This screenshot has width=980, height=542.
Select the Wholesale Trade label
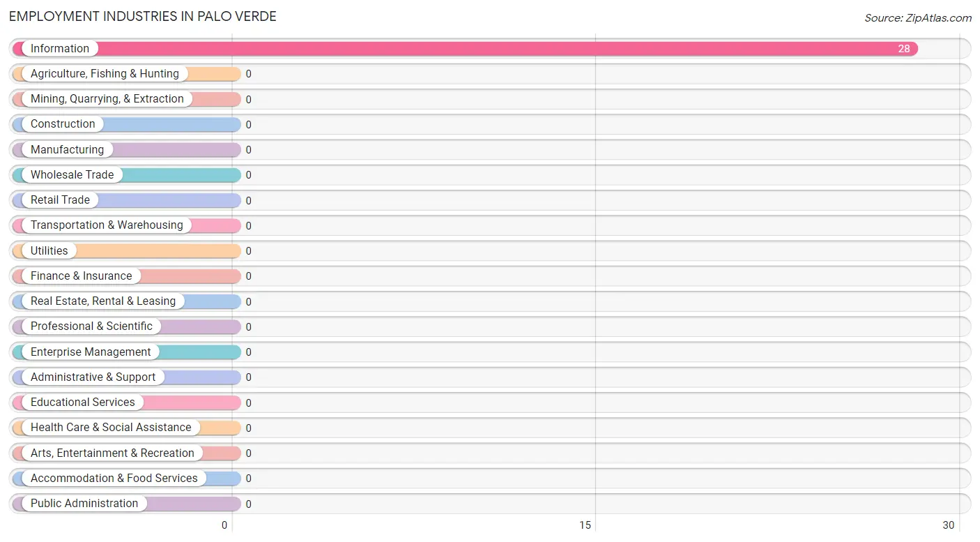pyautogui.click(x=72, y=175)
